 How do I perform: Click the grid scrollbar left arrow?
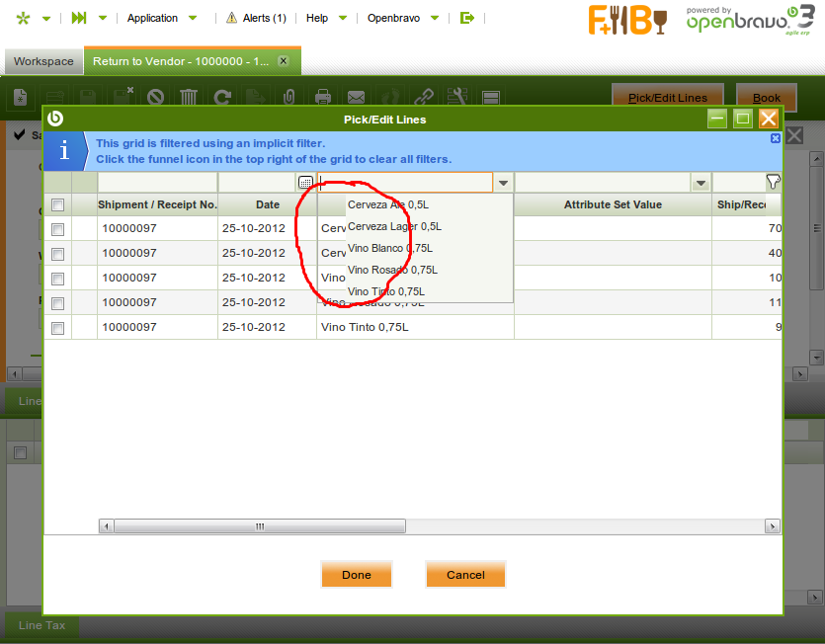pos(107,526)
